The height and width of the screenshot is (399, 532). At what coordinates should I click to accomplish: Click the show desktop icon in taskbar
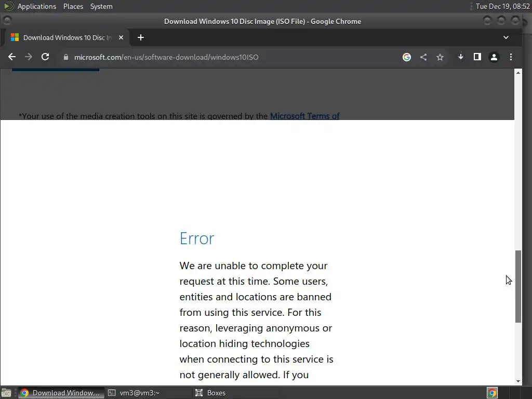[6, 393]
